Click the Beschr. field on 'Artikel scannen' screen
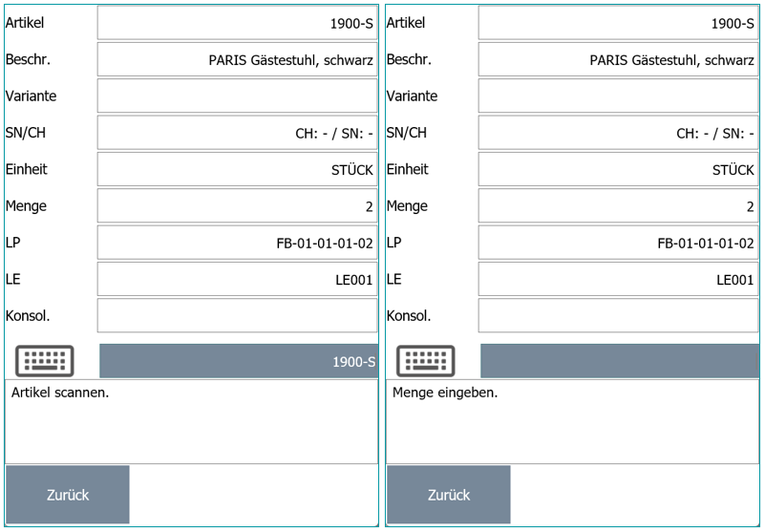The height and width of the screenshot is (532, 765). point(237,59)
